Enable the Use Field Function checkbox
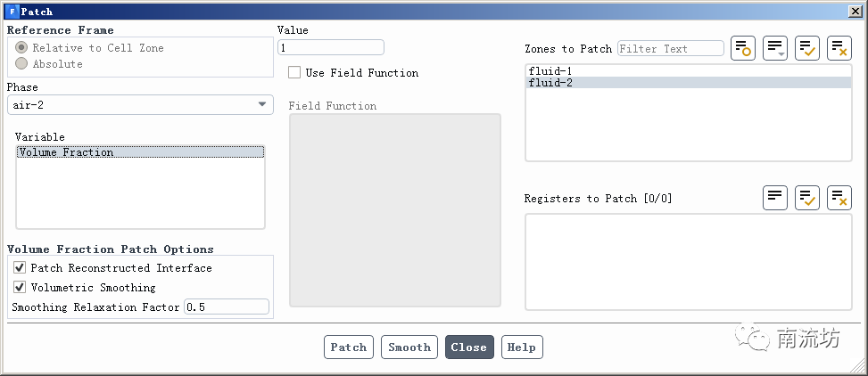868x376 pixels. click(x=294, y=73)
